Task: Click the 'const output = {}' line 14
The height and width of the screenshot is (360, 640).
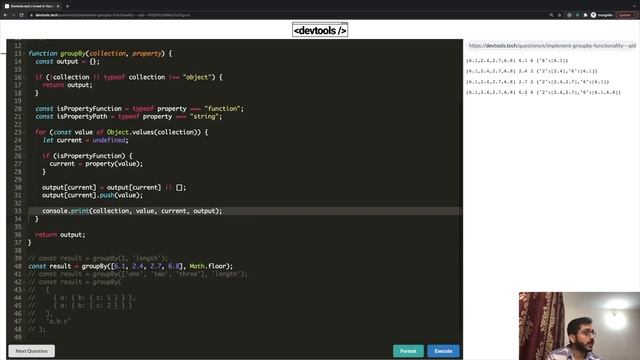Action: pyautogui.click(x=67, y=62)
